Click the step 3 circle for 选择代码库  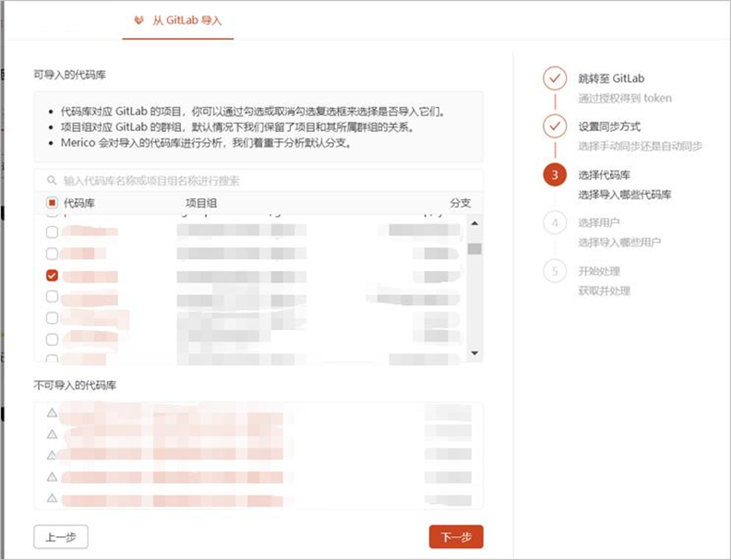click(x=555, y=174)
